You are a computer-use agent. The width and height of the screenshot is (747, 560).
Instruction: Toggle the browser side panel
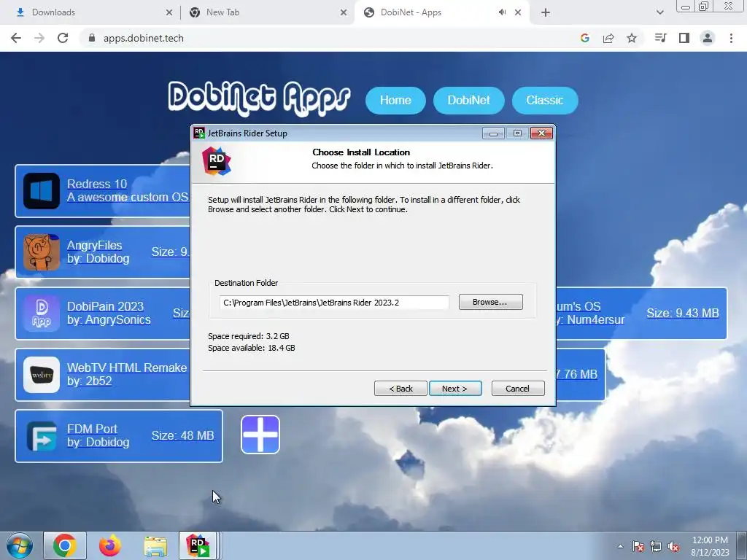pos(684,38)
